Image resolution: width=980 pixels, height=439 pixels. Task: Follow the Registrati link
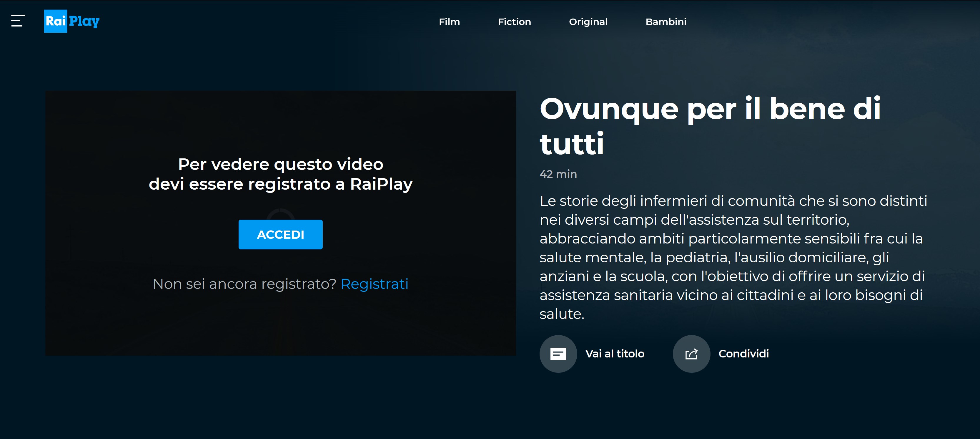pyautogui.click(x=374, y=284)
